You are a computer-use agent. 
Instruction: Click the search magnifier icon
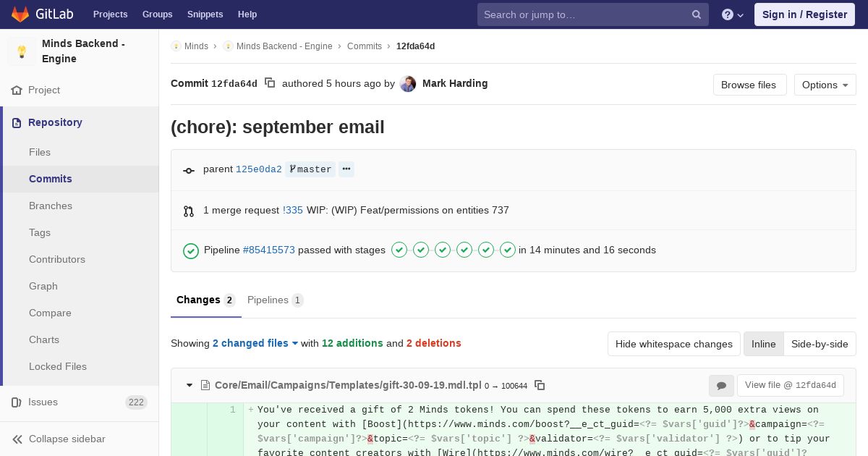pyautogui.click(x=697, y=14)
